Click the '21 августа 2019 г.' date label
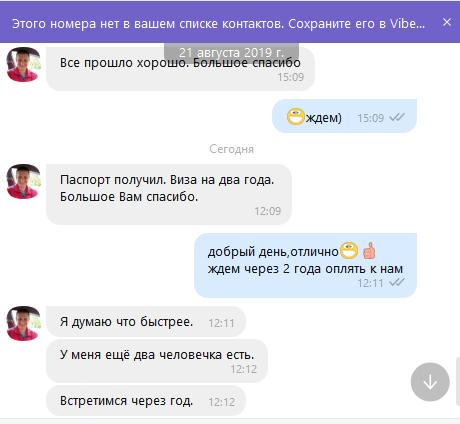 [x=231, y=53]
